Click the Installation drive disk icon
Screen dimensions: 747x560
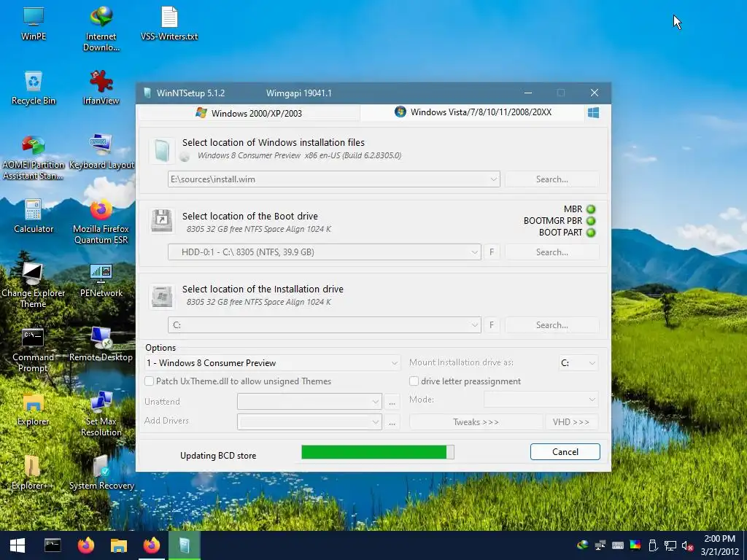(162, 296)
